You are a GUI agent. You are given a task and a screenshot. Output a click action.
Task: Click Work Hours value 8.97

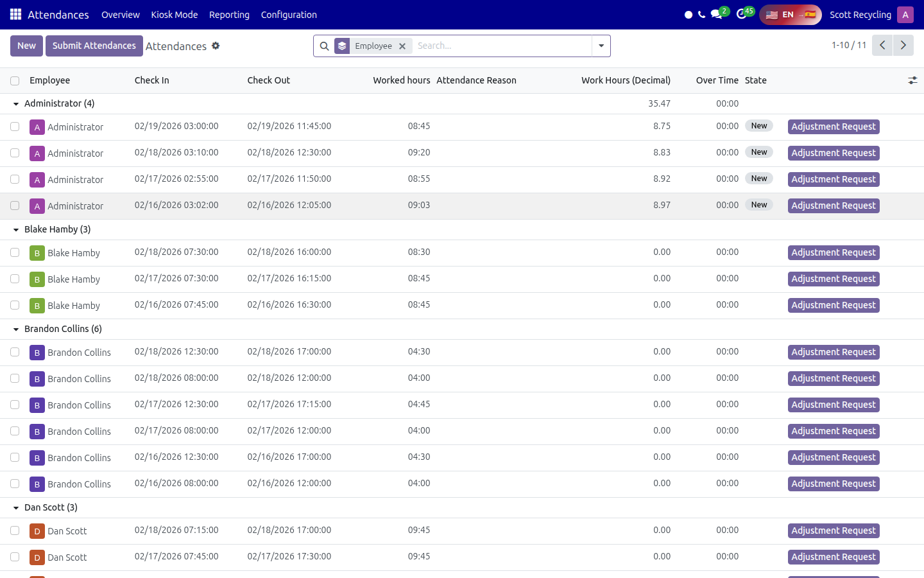[662, 205]
